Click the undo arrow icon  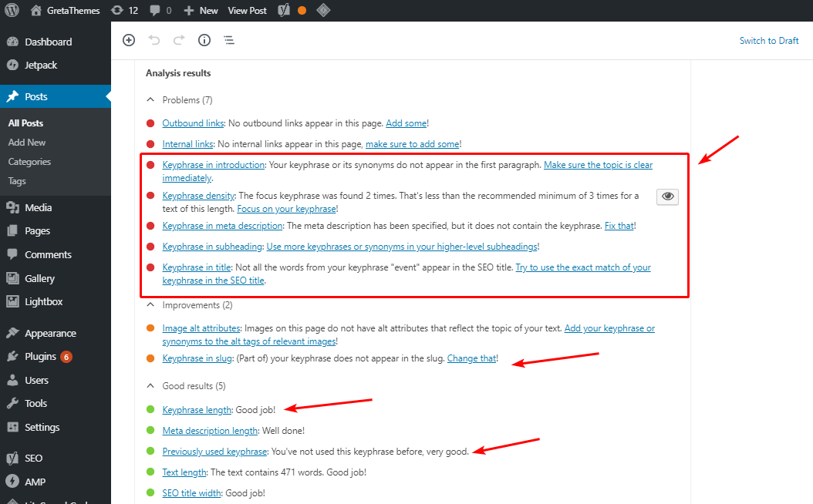click(x=153, y=40)
